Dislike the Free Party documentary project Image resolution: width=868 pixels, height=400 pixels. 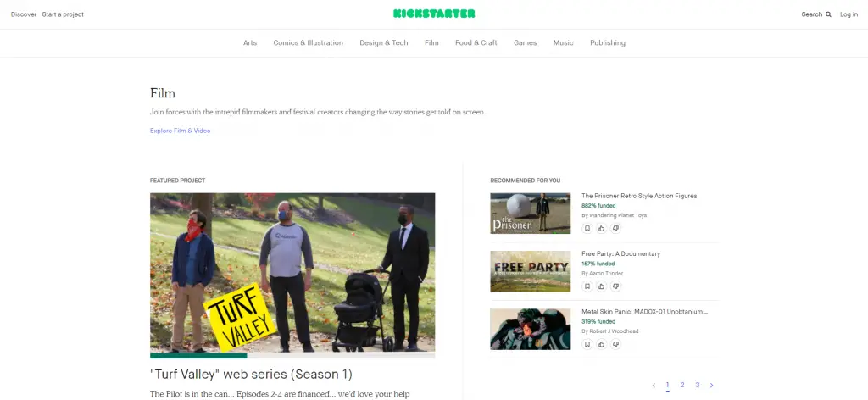point(615,286)
